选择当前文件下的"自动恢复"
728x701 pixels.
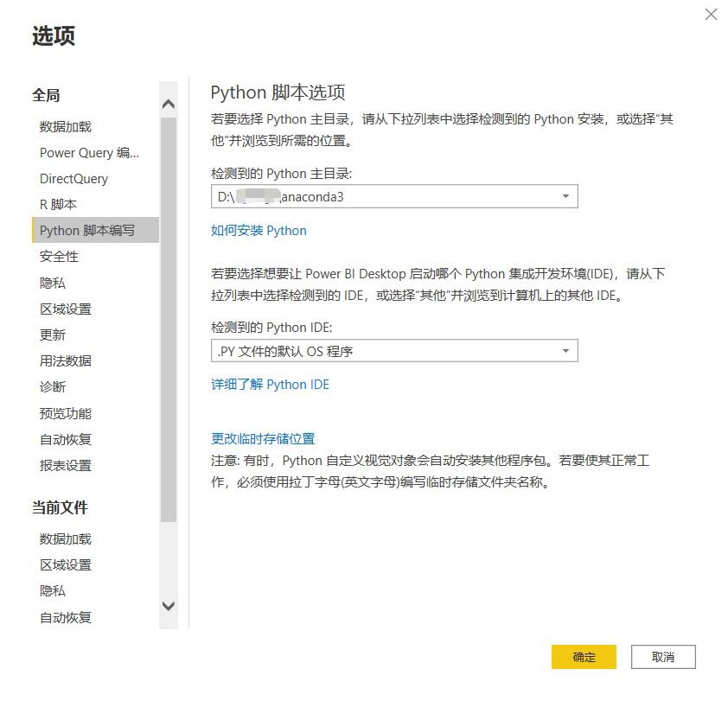[64, 616]
